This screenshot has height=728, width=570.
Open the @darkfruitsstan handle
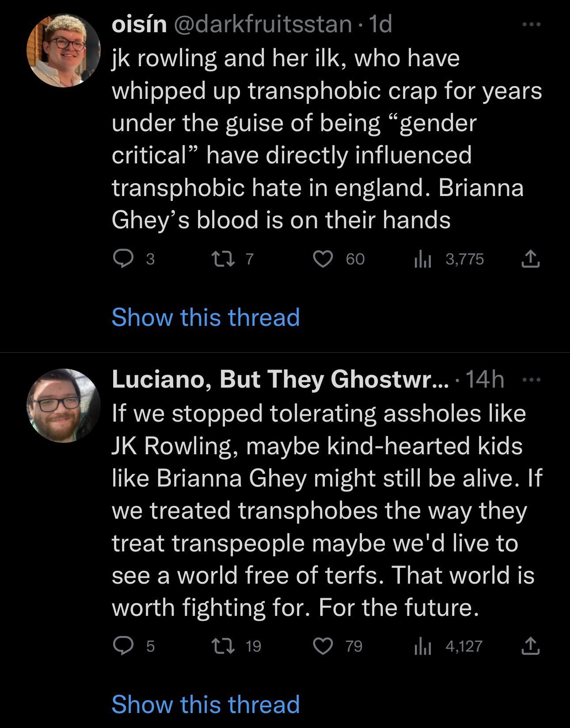[263, 24]
